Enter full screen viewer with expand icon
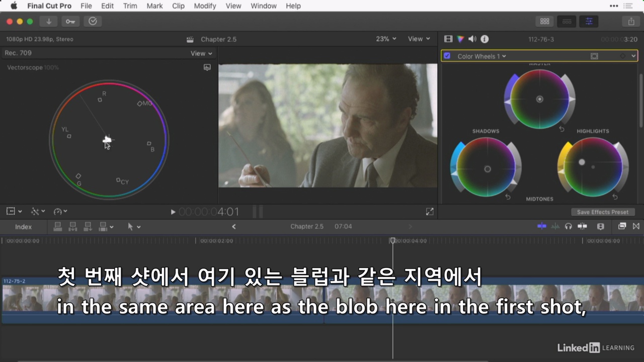 pos(430,212)
